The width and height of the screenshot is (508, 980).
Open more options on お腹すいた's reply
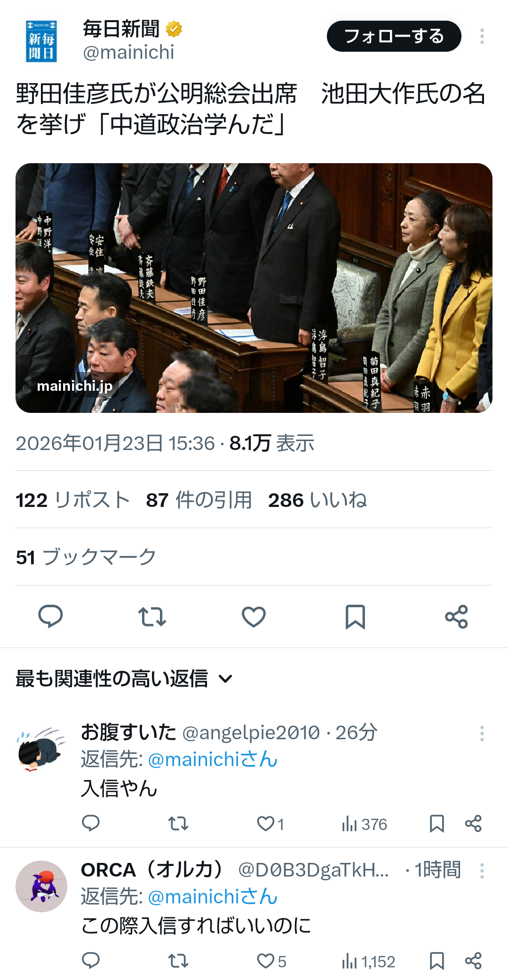482,734
